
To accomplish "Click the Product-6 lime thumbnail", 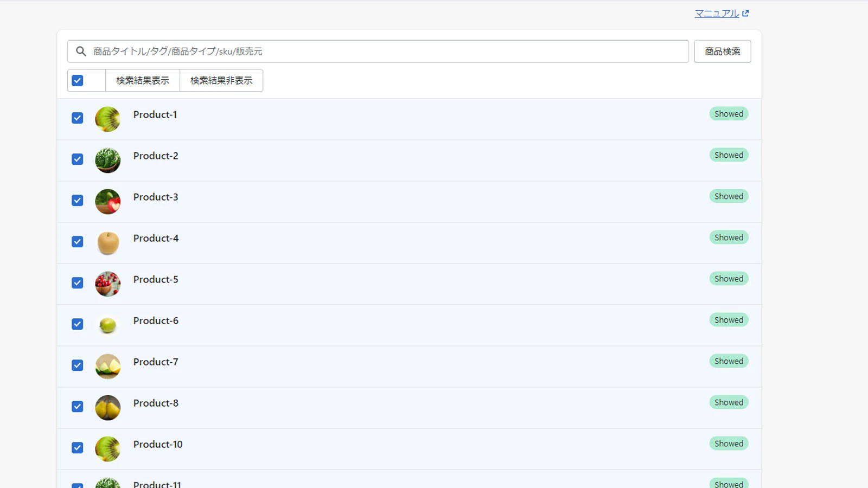I will tap(108, 325).
